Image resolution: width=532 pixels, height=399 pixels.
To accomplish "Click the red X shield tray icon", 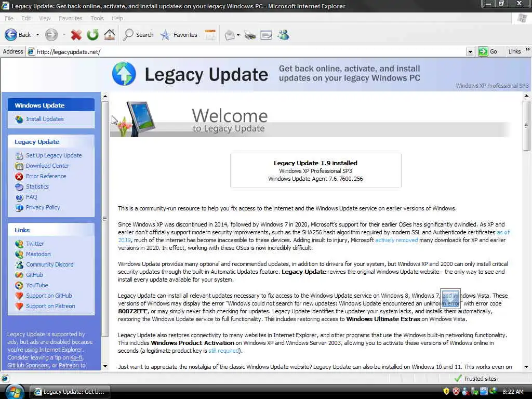I will pyautogui.click(x=456, y=392).
